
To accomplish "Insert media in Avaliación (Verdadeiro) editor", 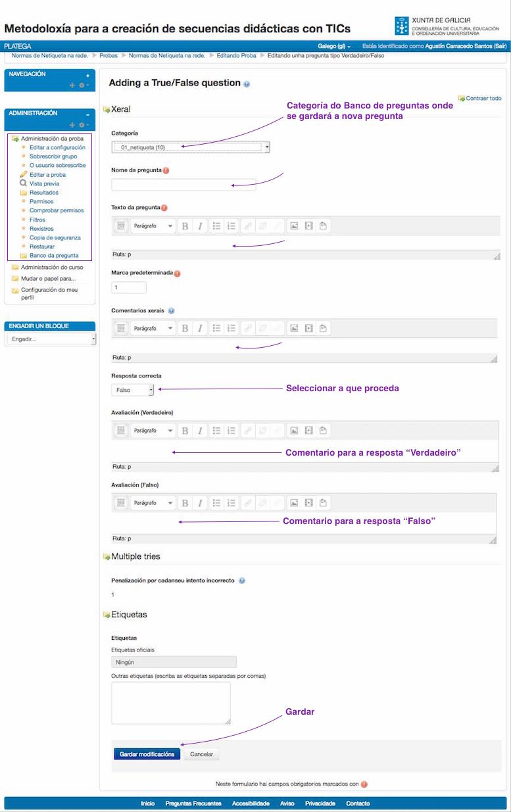I will pyautogui.click(x=309, y=431).
